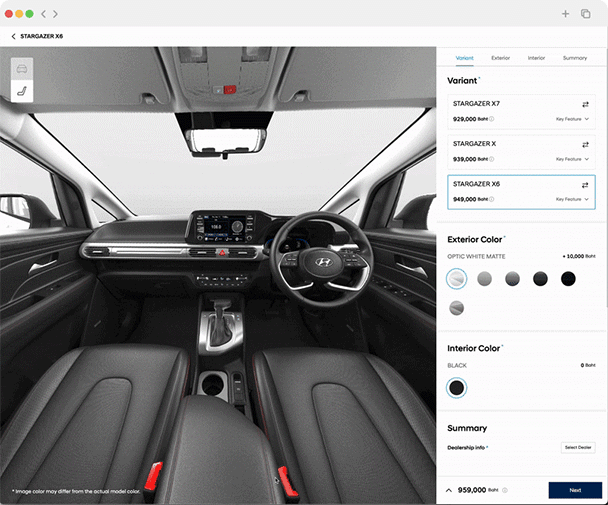Click the STARGAZER X compare arrows icon
Viewport: 608px width, 505px height.
pos(585,145)
